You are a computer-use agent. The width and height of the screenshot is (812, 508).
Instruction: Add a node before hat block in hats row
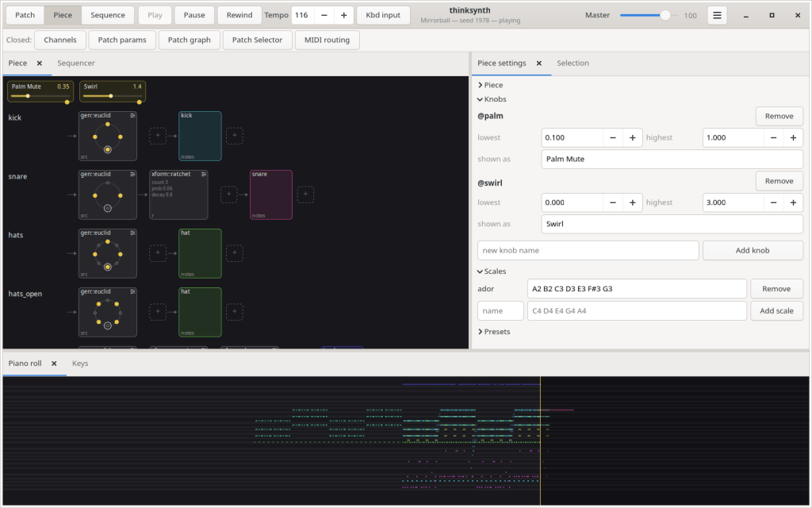coord(158,253)
